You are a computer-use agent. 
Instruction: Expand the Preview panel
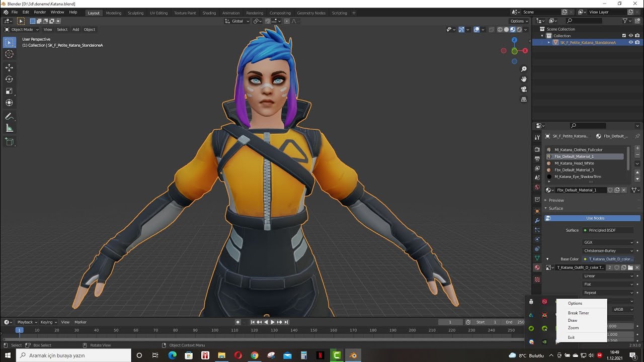(x=556, y=200)
